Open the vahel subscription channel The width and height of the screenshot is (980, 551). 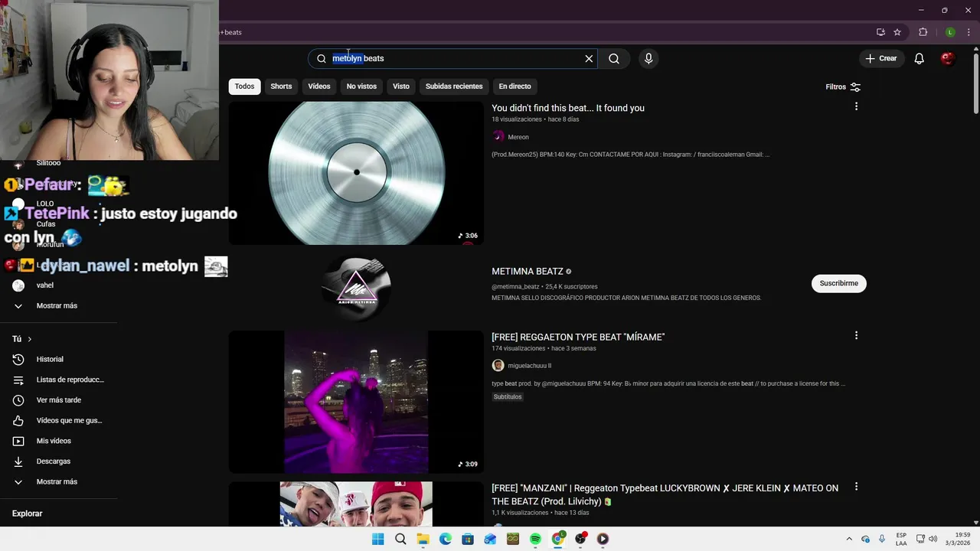coord(44,285)
